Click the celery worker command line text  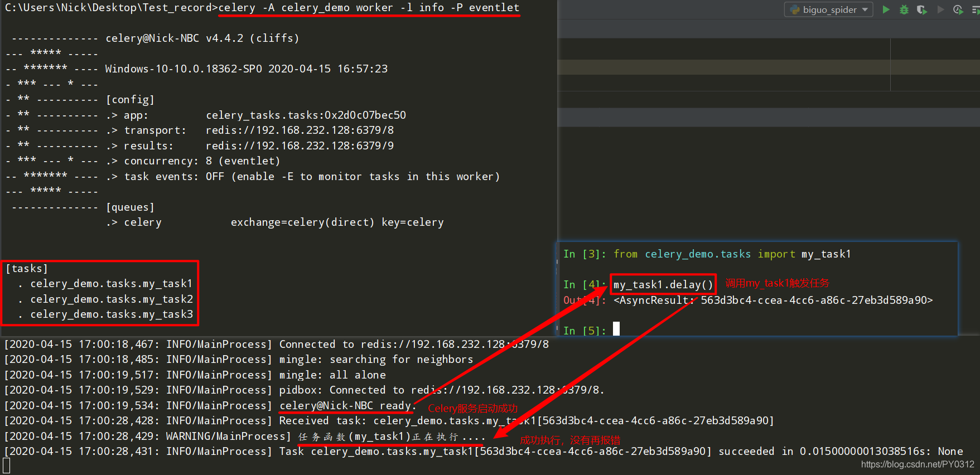pos(369,8)
